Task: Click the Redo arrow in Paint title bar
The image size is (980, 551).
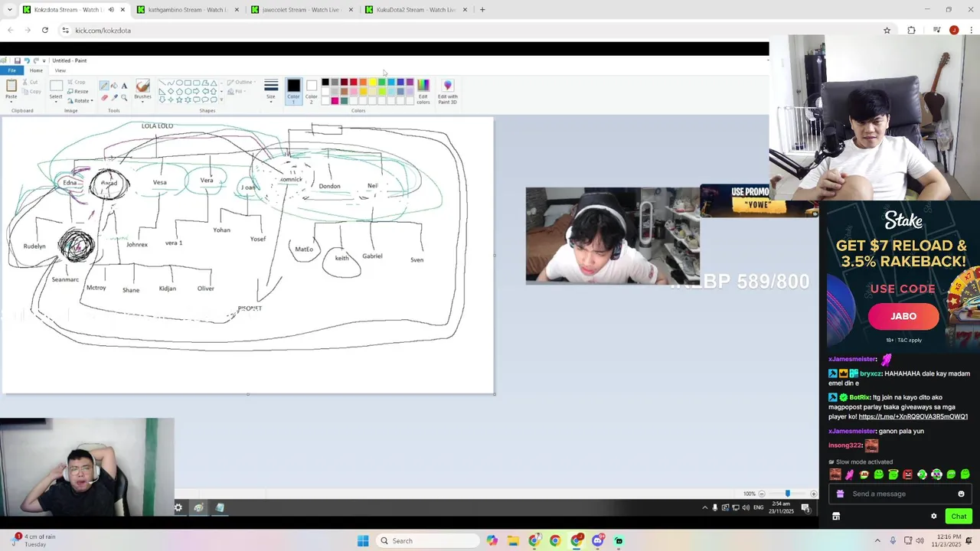Action: (36, 60)
